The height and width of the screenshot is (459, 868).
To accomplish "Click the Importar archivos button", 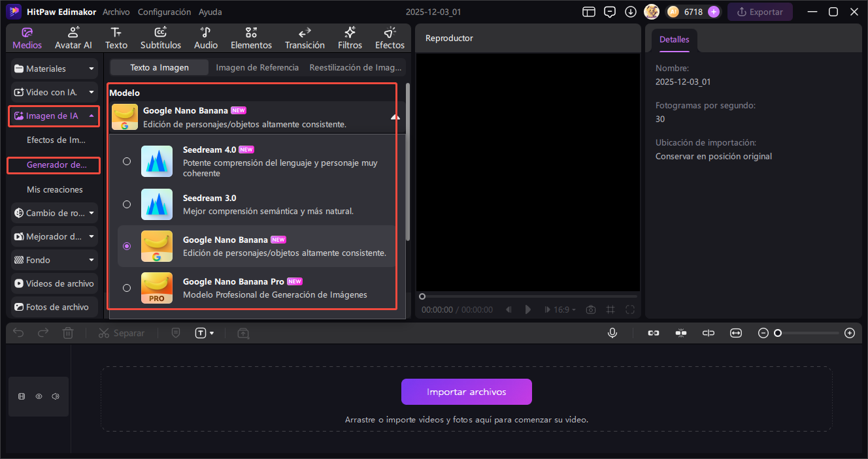I will 466,392.
